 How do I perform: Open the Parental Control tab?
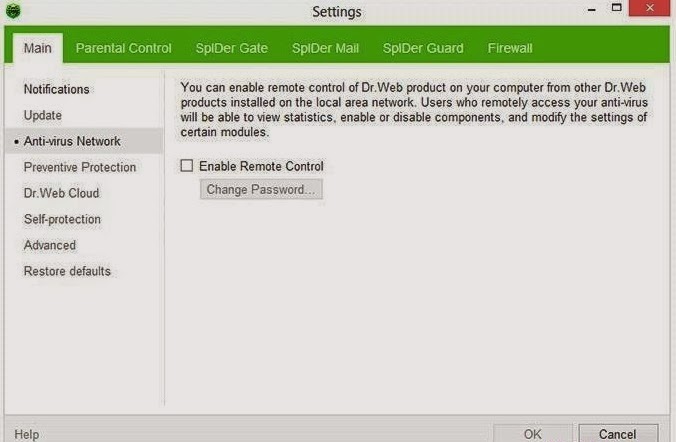(123, 48)
